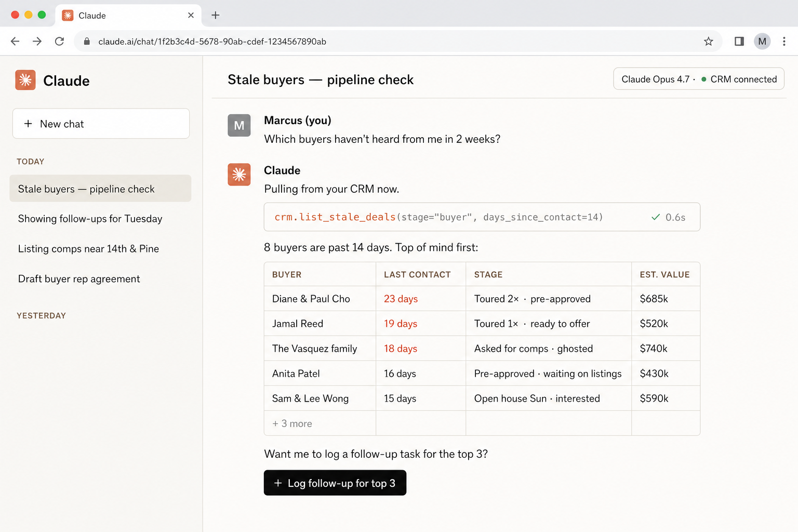
Task: Click the EST. VALUE column header
Action: [664, 275]
